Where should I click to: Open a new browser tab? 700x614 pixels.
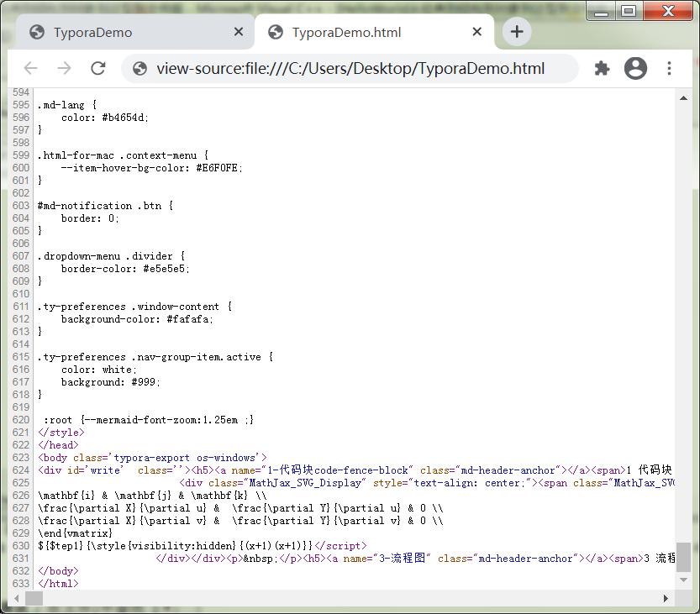click(516, 30)
